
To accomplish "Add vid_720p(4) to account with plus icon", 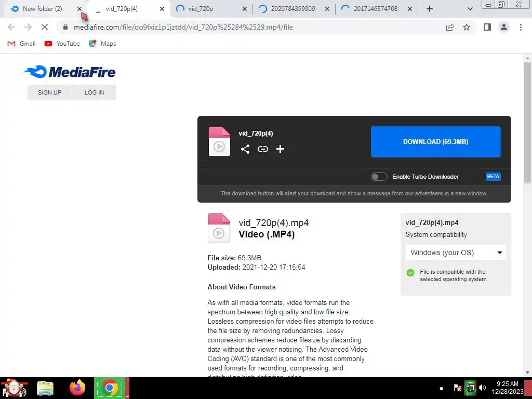I will (280, 149).
